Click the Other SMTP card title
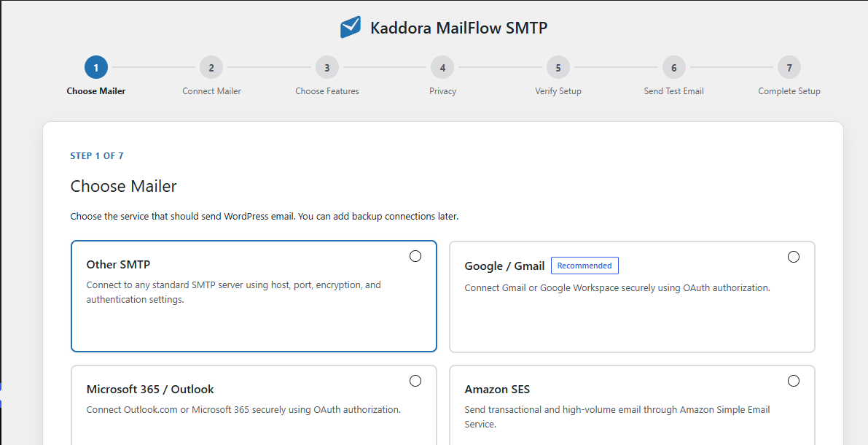 pos(118,264)
